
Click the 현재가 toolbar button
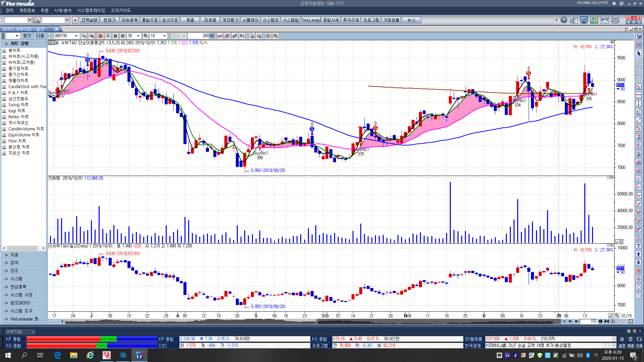[109, 20]
